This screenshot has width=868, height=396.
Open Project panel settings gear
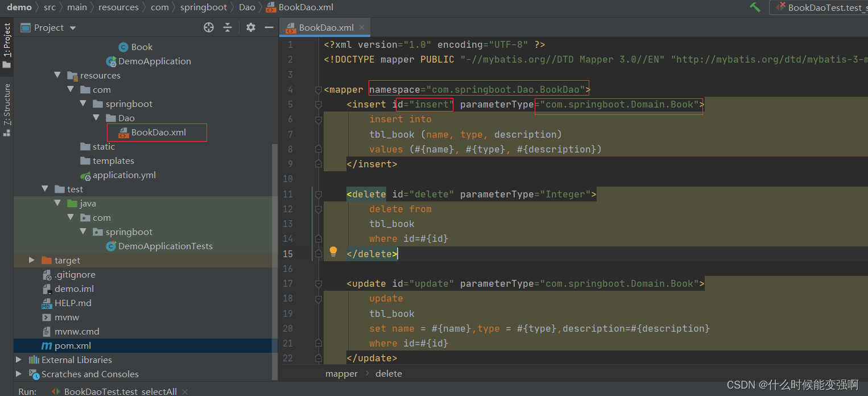pyautogui.click(x=251, y=27)
